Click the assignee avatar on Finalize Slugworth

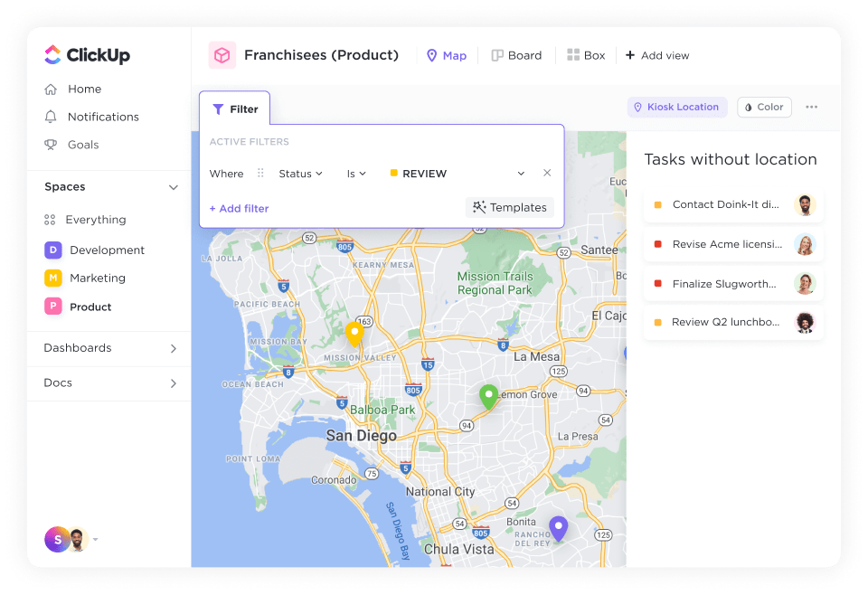805,283
